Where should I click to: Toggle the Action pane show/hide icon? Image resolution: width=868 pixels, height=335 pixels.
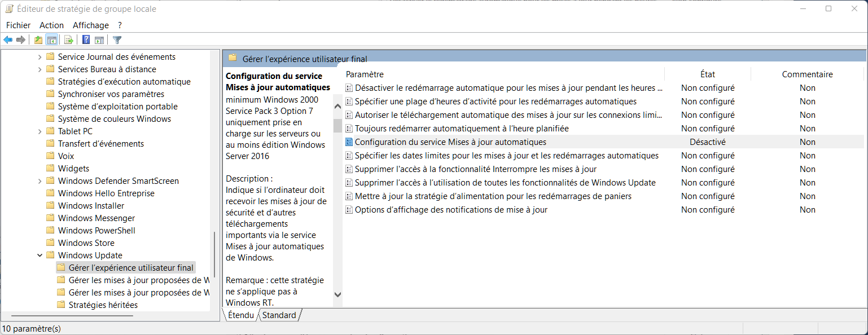click(99, 39)
